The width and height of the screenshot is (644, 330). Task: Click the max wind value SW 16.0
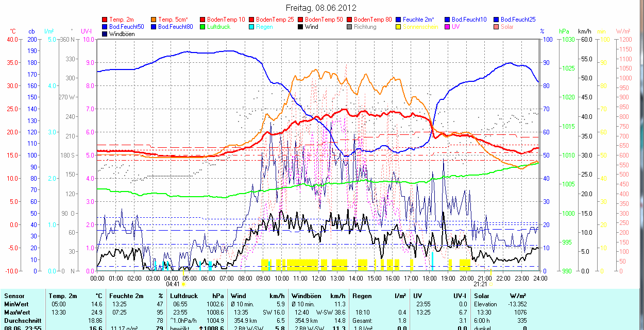pos(274,312)
